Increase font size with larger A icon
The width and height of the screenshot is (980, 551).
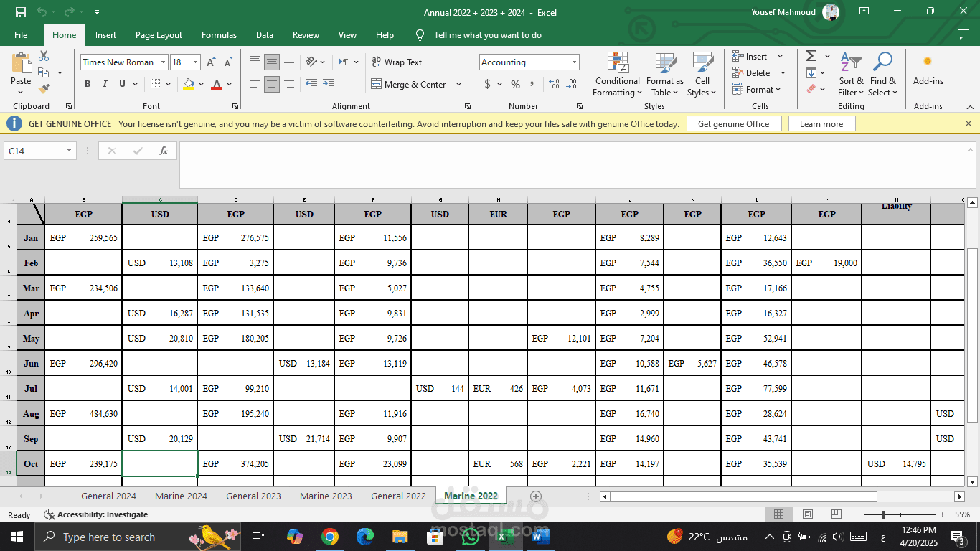[x=211, y=62]
